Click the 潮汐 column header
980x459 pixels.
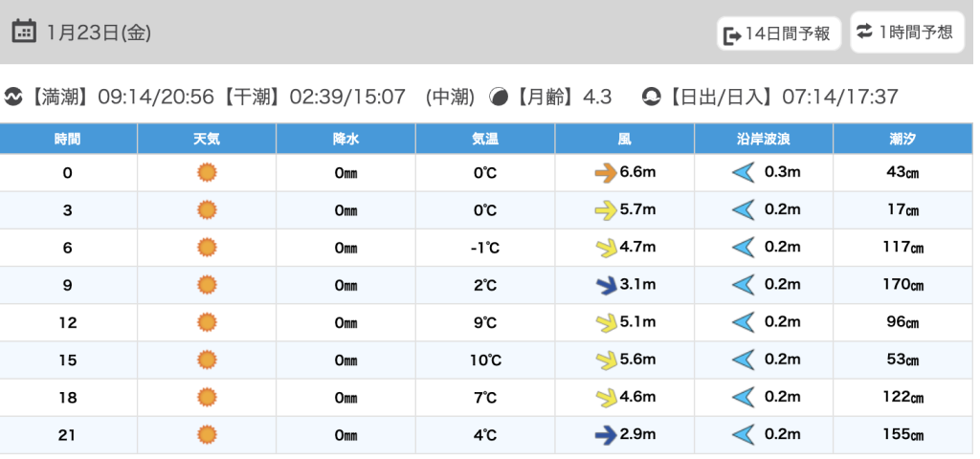coord(902,139)
